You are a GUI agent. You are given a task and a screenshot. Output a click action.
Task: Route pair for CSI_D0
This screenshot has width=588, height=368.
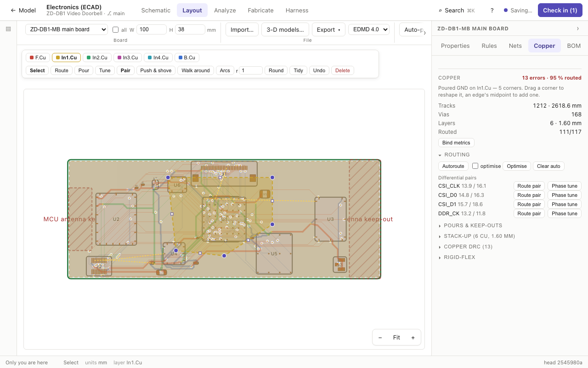click(x=529, y=195)
